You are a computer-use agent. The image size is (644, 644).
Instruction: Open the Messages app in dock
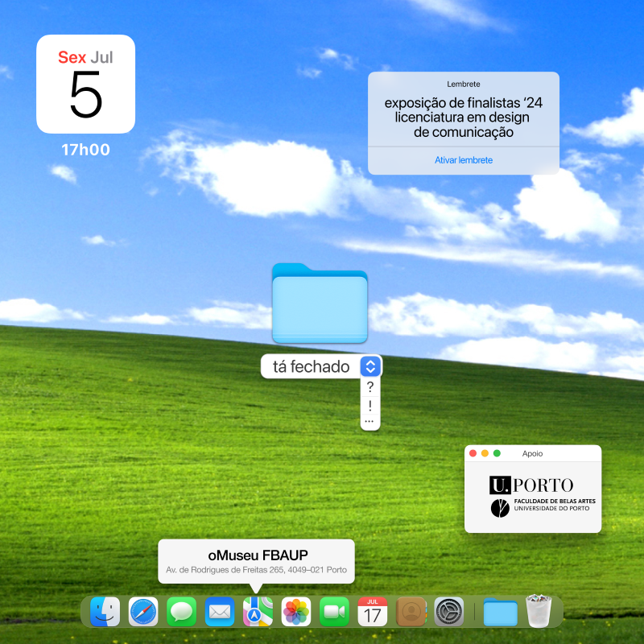[181, 612]
